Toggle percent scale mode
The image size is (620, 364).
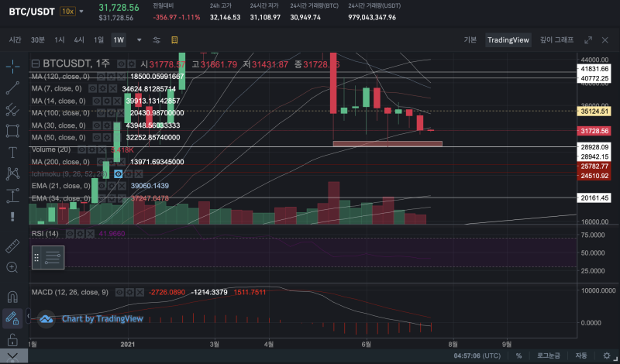click(518, 355)
